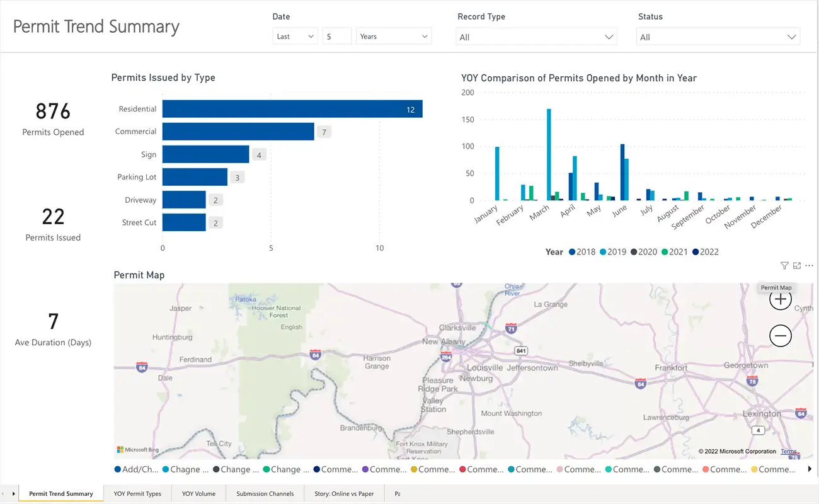
Task: Open the map Terms link
Action: pos(789,452)
